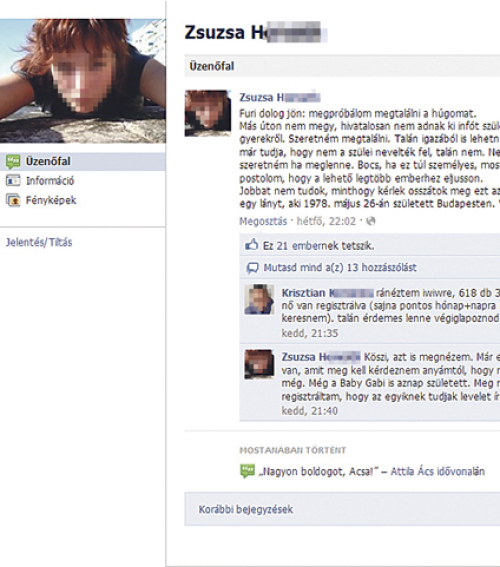
Task: Click the comment bubble icon
Action: point(252,268)
